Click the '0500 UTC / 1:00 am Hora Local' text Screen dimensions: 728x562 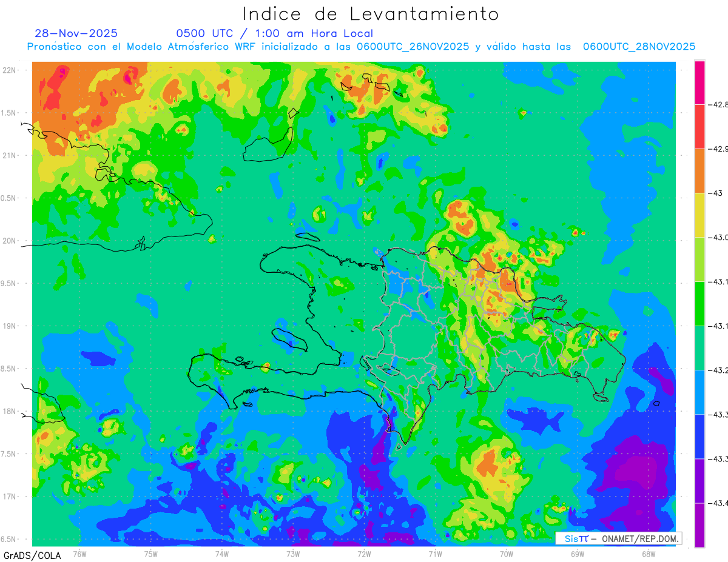(x=275, y=33)
